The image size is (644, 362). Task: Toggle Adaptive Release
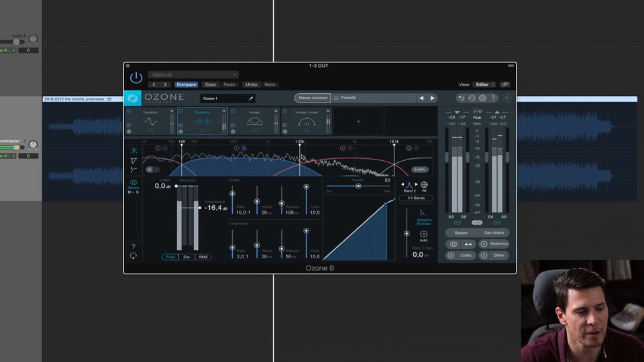coord(423,217)
